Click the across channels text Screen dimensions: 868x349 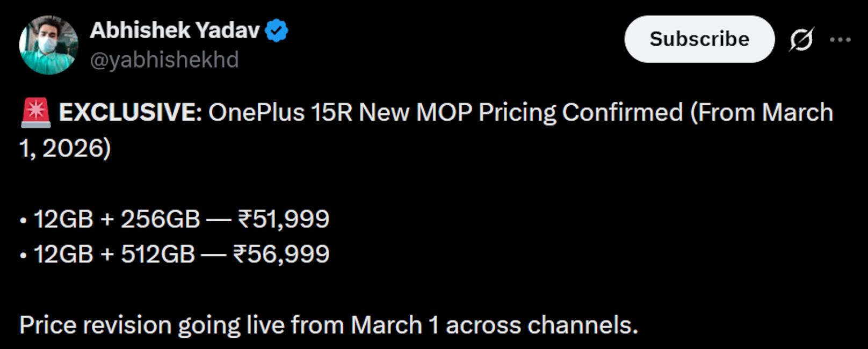[541, 325]
